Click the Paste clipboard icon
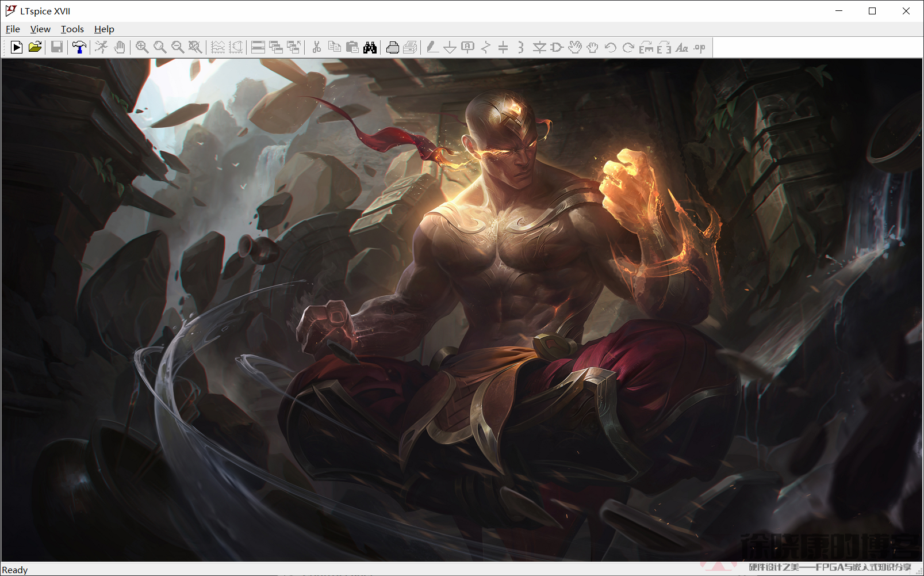Viewport: 924px width, 576px height. [x=352, y=47]
